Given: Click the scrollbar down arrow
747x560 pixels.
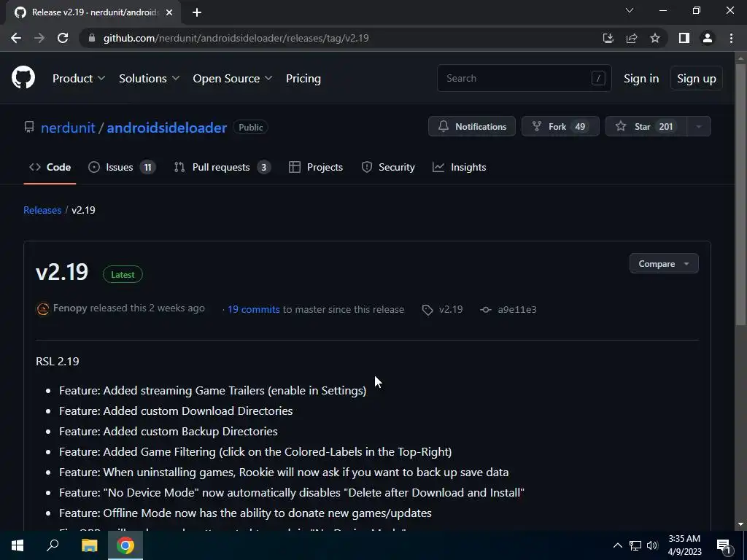Looking at the screenshot, I should (x=740, y=524).
